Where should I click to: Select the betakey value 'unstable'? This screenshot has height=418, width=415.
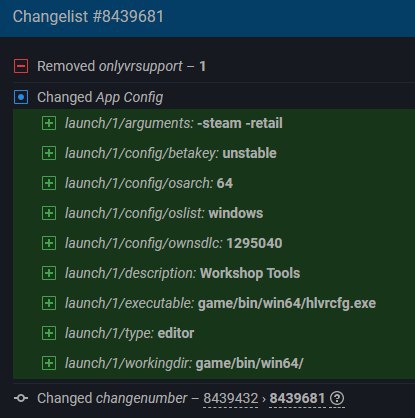click(x=249, y=153)
